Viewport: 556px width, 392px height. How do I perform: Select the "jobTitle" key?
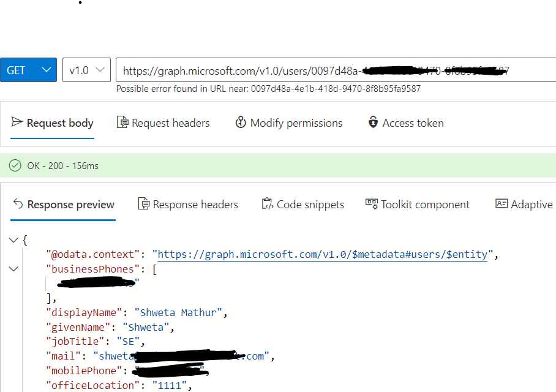tap(75, 341)
